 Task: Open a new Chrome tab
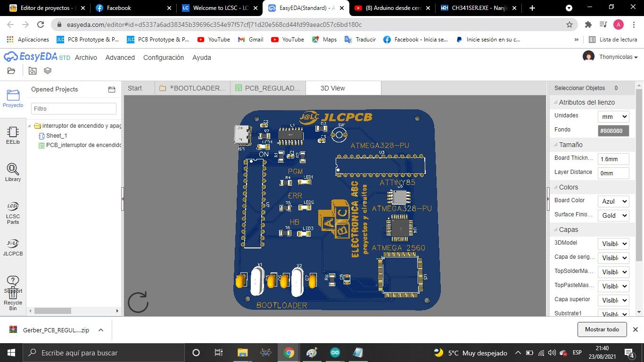click(532, 8)
